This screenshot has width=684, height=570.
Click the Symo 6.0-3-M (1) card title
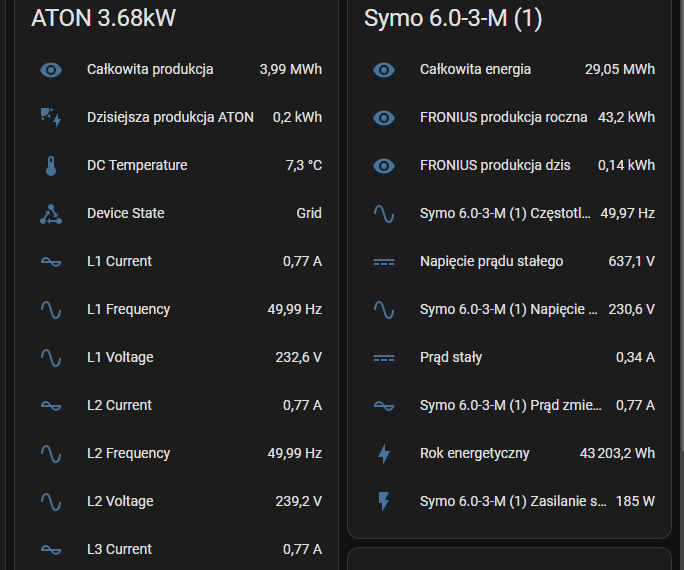tap(453, 18)
